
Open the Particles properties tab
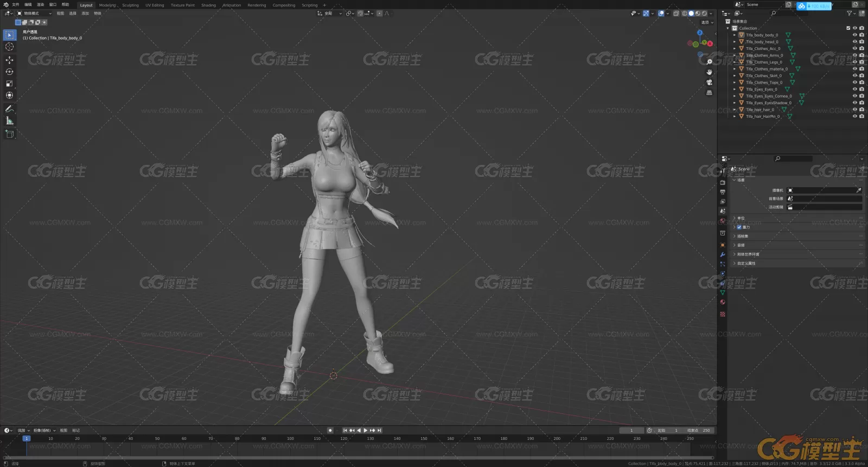tap(723, 264)
